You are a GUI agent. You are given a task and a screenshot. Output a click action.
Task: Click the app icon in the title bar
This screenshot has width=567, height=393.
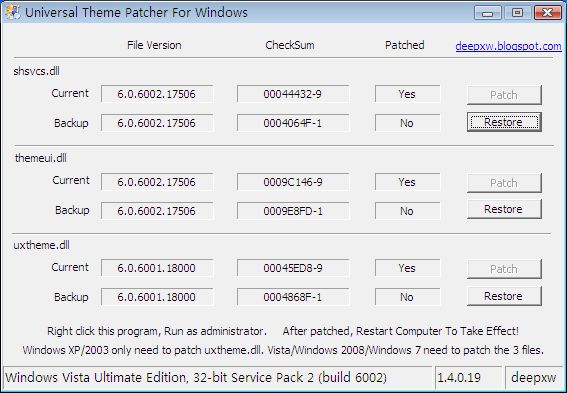click(x=12, y=12)
